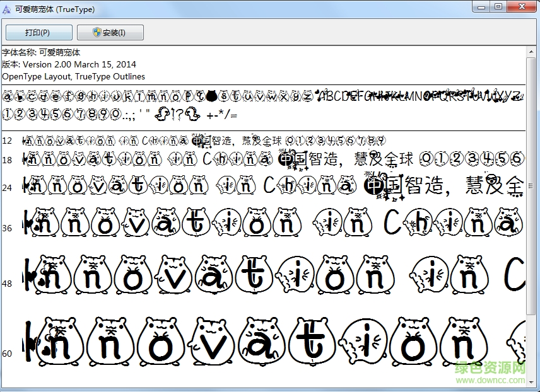Click the 打印(P) print button
Screen dimensions: 540x392
38,32
